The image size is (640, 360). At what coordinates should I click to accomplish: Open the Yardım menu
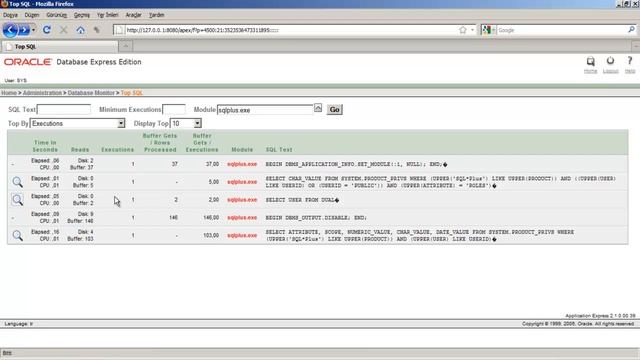click(x=156, y=15)
